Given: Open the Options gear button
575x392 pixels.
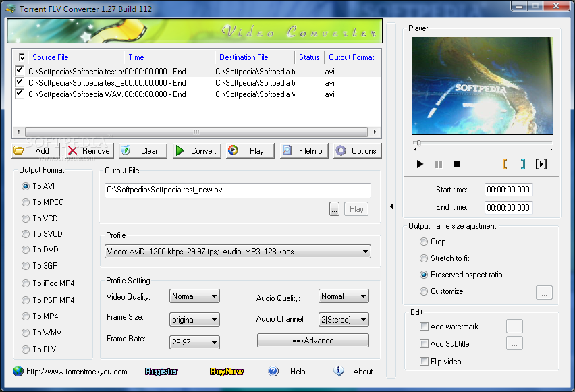Looking at the screenshot, I should (x=358, y=150).
